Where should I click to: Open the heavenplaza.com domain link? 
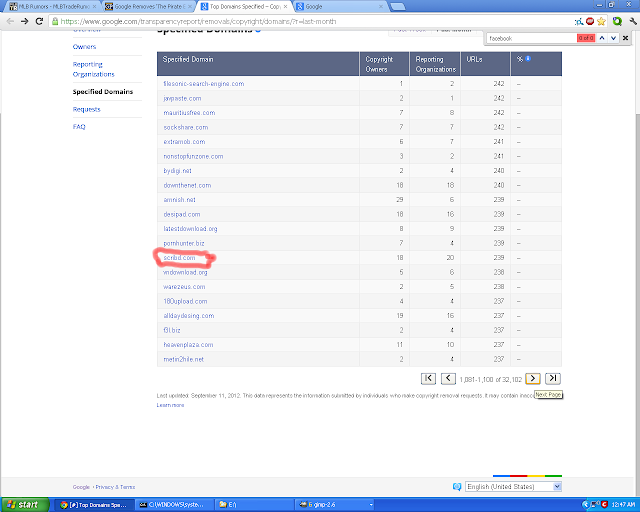188,345
